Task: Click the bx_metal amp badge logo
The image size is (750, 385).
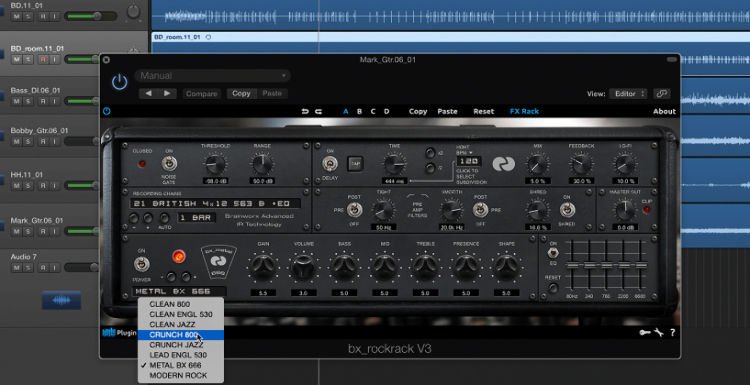Action: click(219, 263)
